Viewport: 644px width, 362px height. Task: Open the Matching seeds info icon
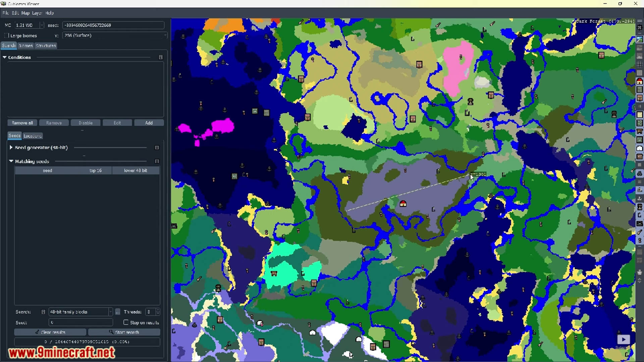157,161
